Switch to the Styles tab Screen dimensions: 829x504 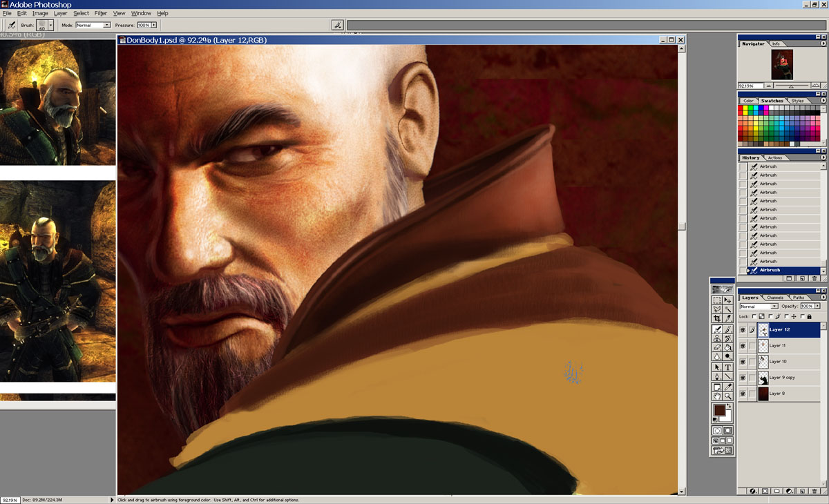coord(798,101)
